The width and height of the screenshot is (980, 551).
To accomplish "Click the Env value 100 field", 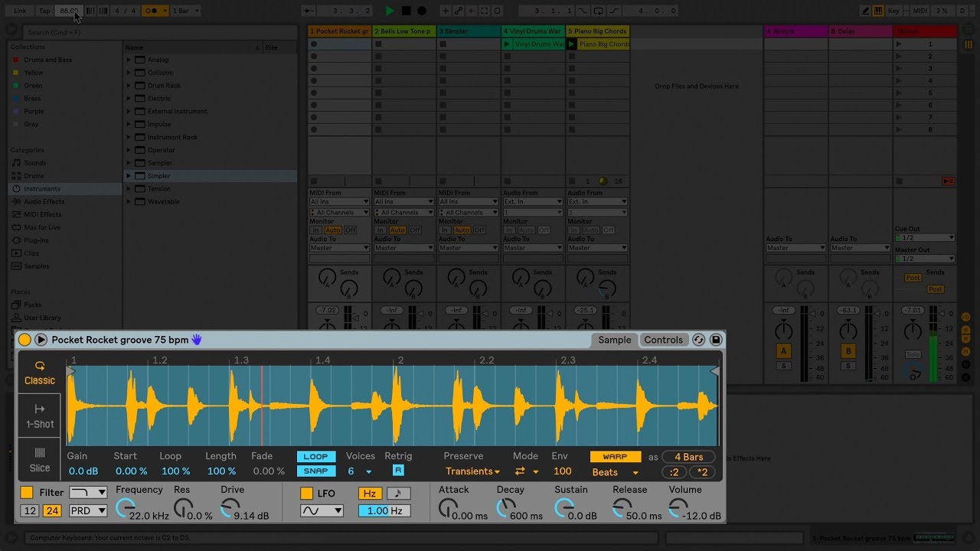I will point(563,471).
